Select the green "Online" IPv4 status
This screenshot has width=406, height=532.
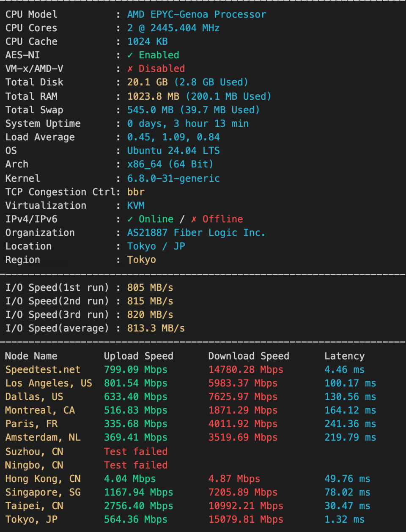tap(156, 219)
